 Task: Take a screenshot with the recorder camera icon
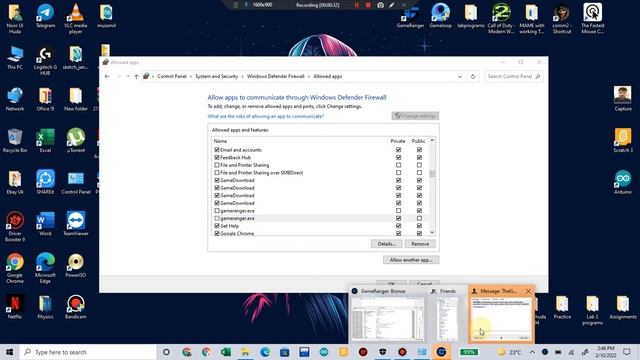coord(380,5)
